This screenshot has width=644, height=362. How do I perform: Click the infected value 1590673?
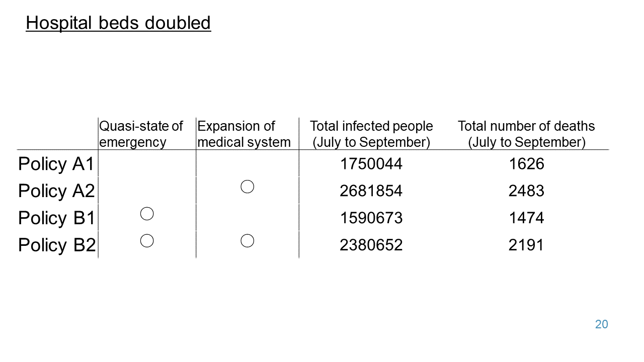coord(371,218)
